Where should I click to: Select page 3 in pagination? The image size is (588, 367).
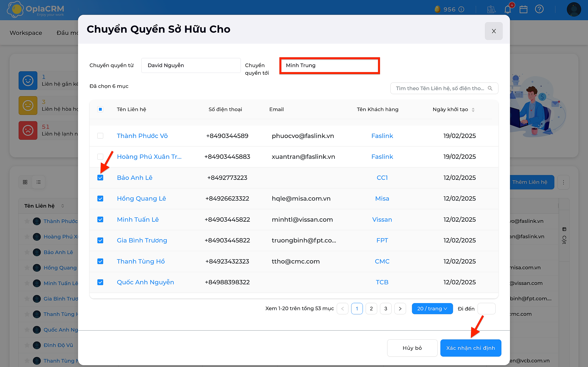click(386, 309)
